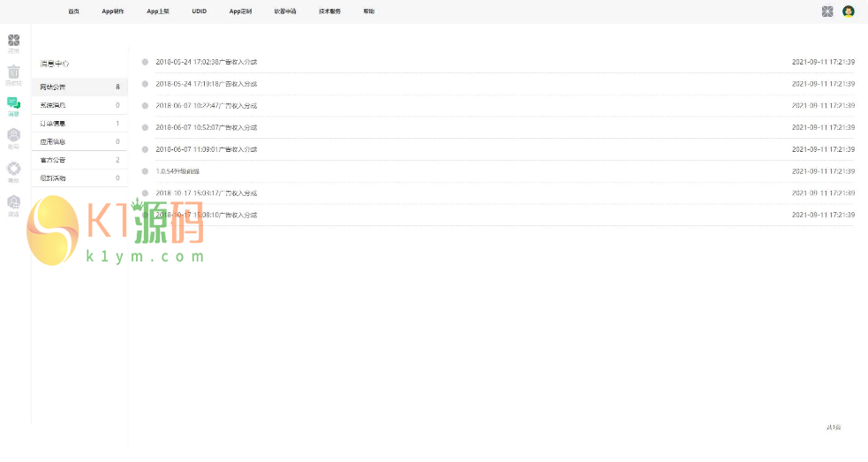Click grey dot before 2018-05-24 17:02:38 message
The image size is (868, 462).
coord(145,62)
